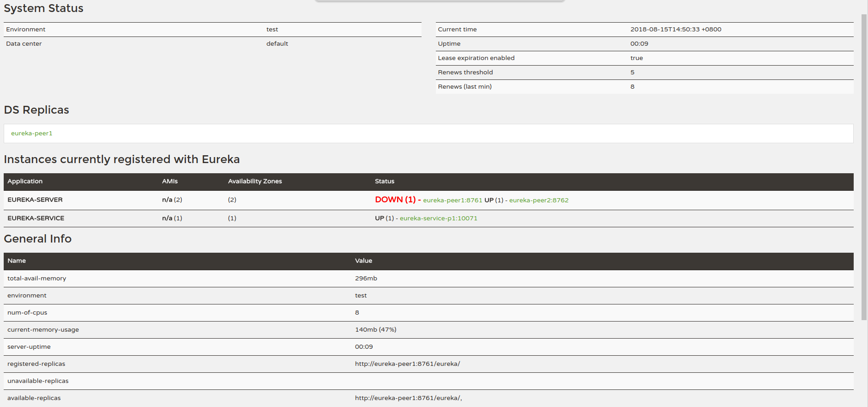
Task: Click the vertical page scrollbar
Action: pyautogui.click(x=864, y=166)
